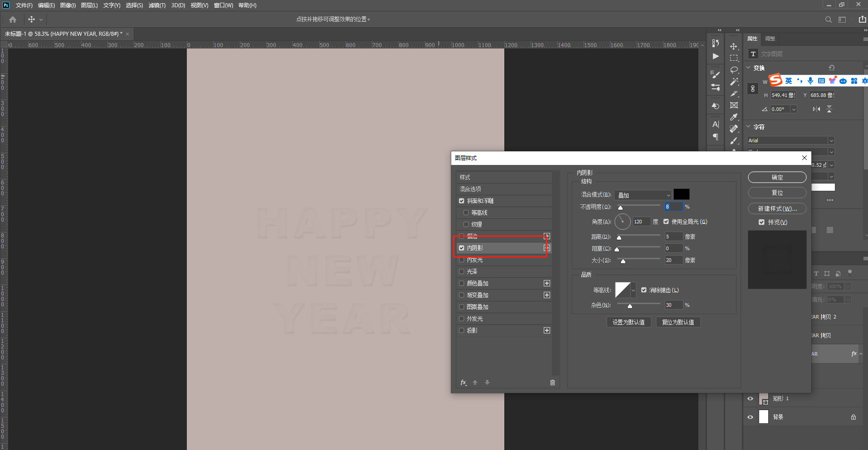Screen dimensions: 868x450
Task: Click the search magnifier icon
Action: pos(828,19)
